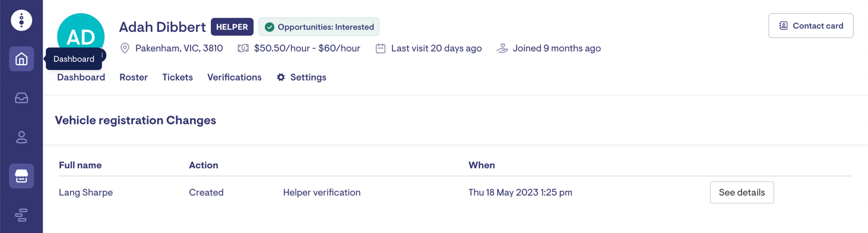Open the person profile sidebar icon
Screen dimensions: 868x233
coord(21,137)
